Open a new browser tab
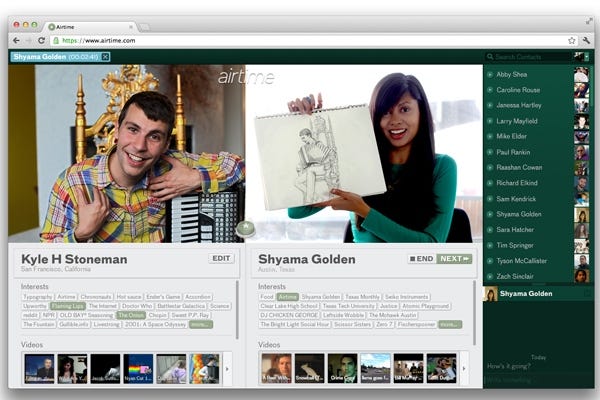Viewport: 600px width, 400px height. click(x=144, y=27)
